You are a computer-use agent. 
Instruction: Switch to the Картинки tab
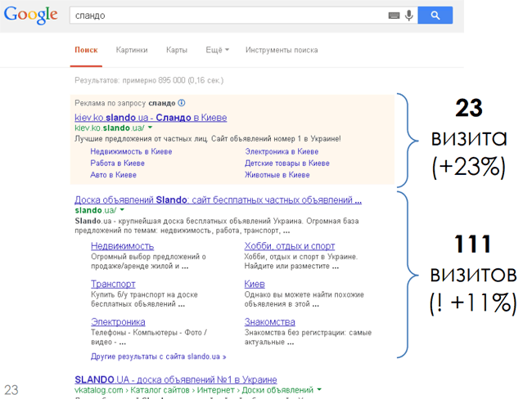(x=132, y=50)
